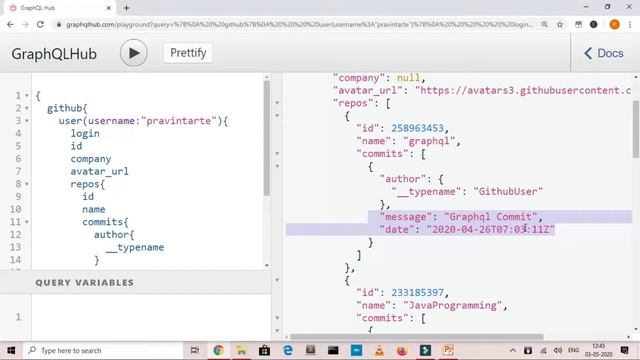The width and height of the screenshot is (640, 360).
Task: Click the GraphQLHub title
Action: pos(54,54)
